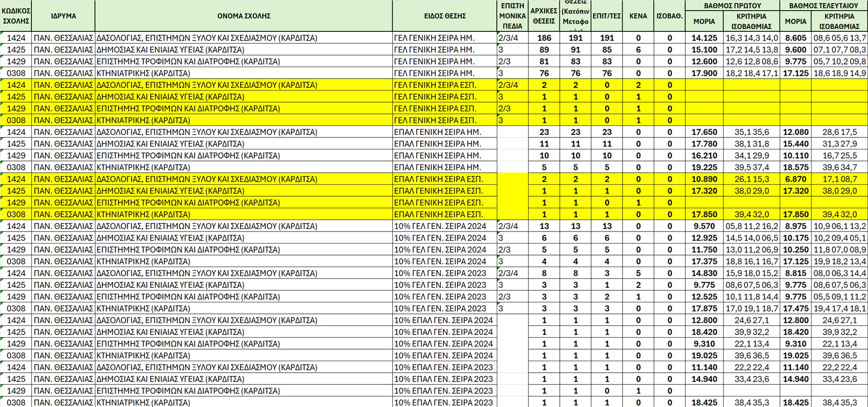Click the cell showing 17.875
Image resolution: width=868 pixels, height=407 pixels.
coord(704,308)
